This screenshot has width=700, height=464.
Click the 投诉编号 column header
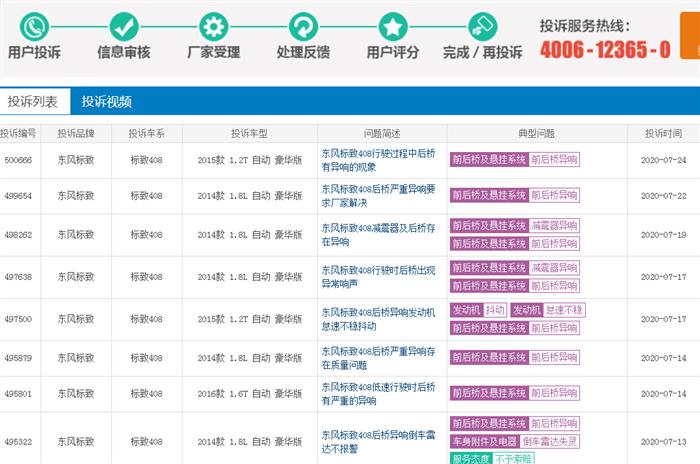[x=18, y=133]
